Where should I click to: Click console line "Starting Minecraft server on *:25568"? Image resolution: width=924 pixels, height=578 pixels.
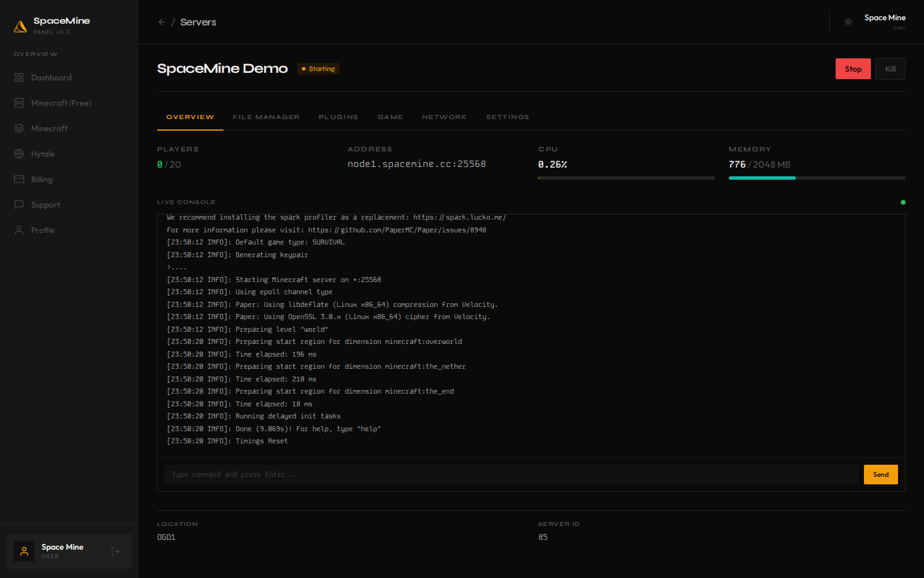coord(274,280)
